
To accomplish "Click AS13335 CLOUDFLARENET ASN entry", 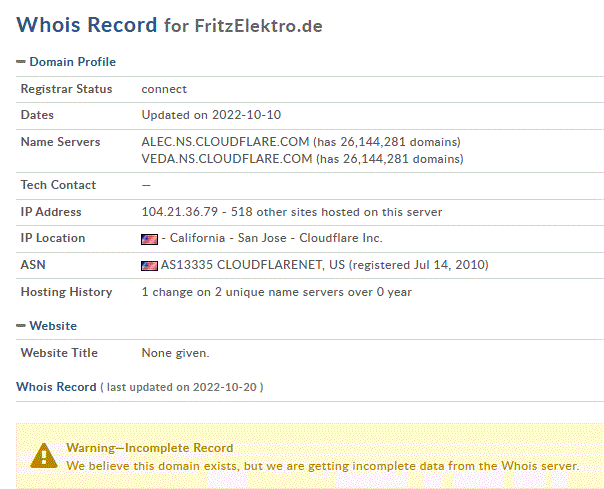I will tap(253, 265).
